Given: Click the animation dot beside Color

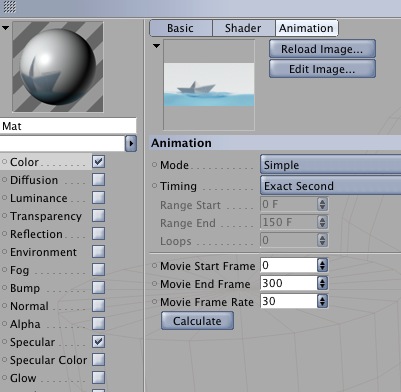Looking at the screenshot, I should 4,162.
